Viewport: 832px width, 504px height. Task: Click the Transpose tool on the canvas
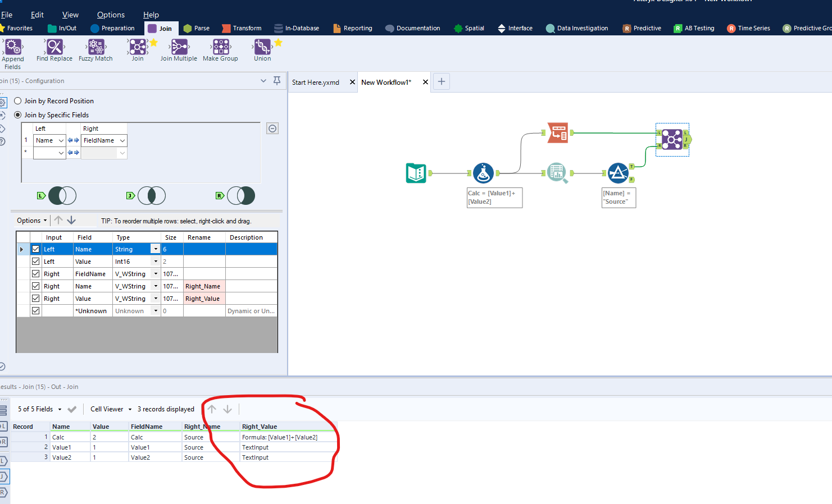pos(557,132)
